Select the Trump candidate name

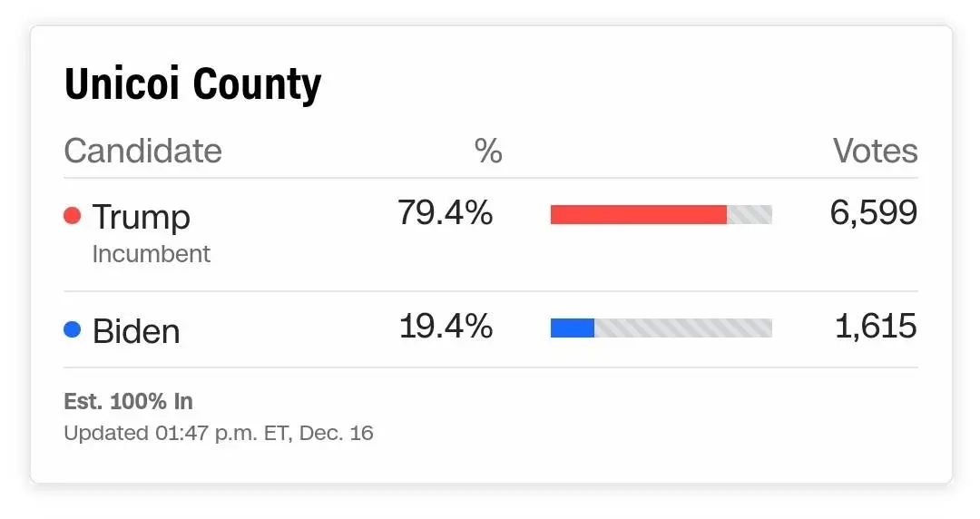pyautogui.click(x=142, y=218)
